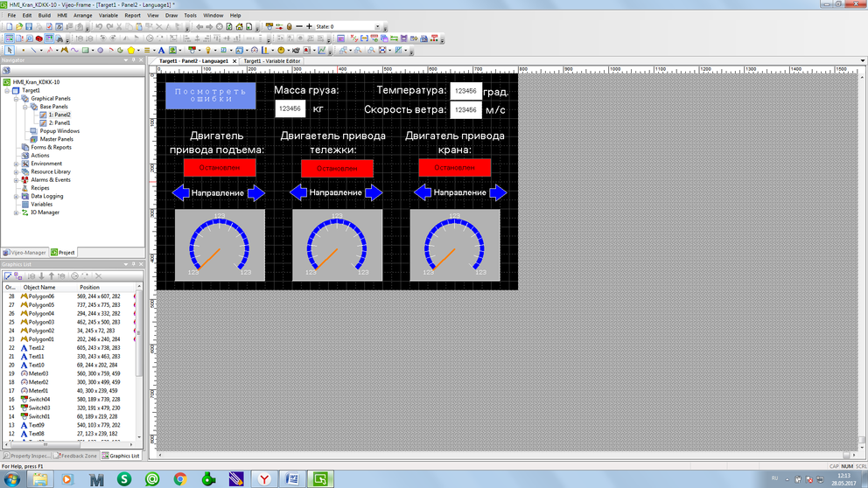Click left blue arrow under подъема motor
Viewport: 868px width, 488px height.
180,192
